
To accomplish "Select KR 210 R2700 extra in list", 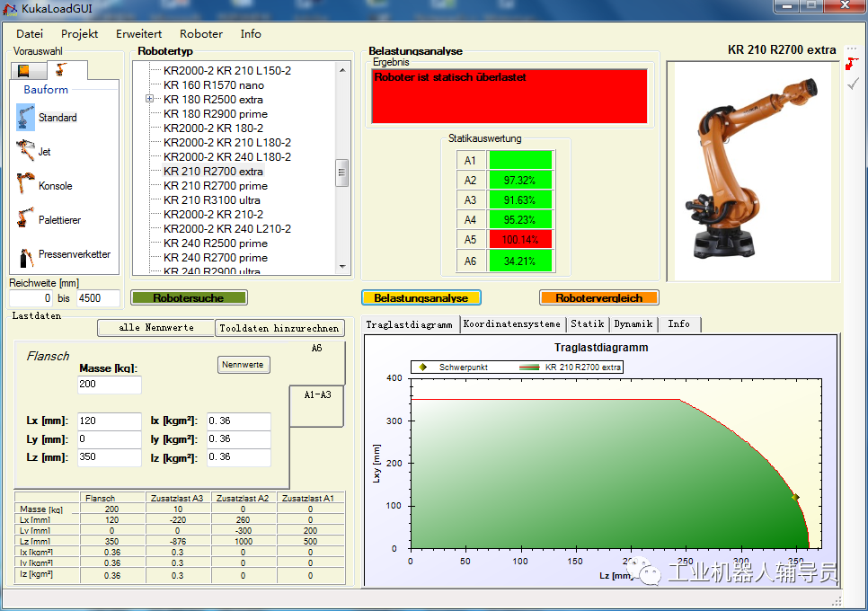I will coord(213,171).
